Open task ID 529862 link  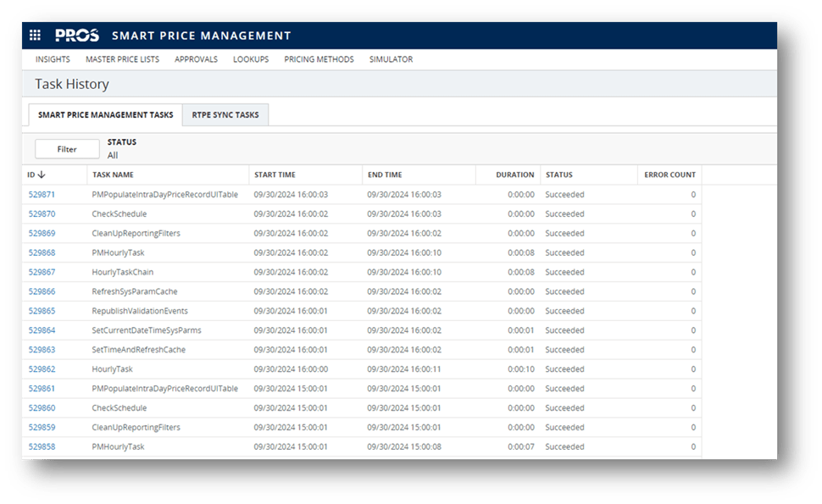[x=42, y=368]
